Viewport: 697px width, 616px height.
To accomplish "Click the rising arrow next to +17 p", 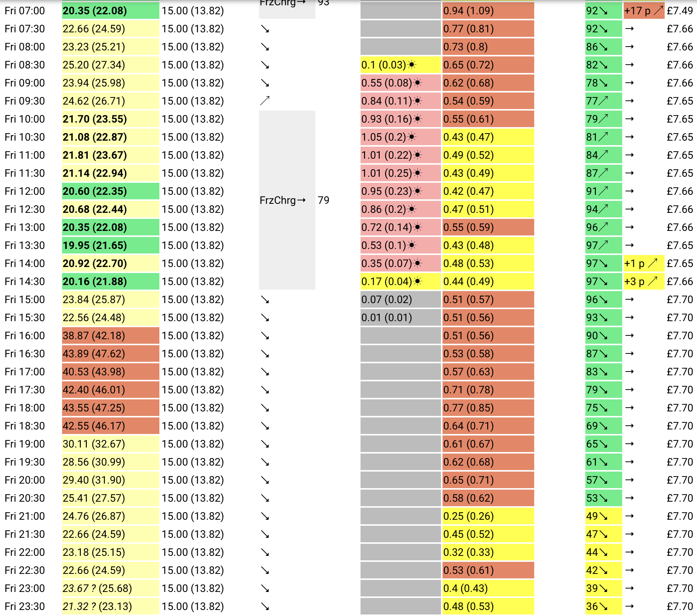I will (x=658, y=11).
